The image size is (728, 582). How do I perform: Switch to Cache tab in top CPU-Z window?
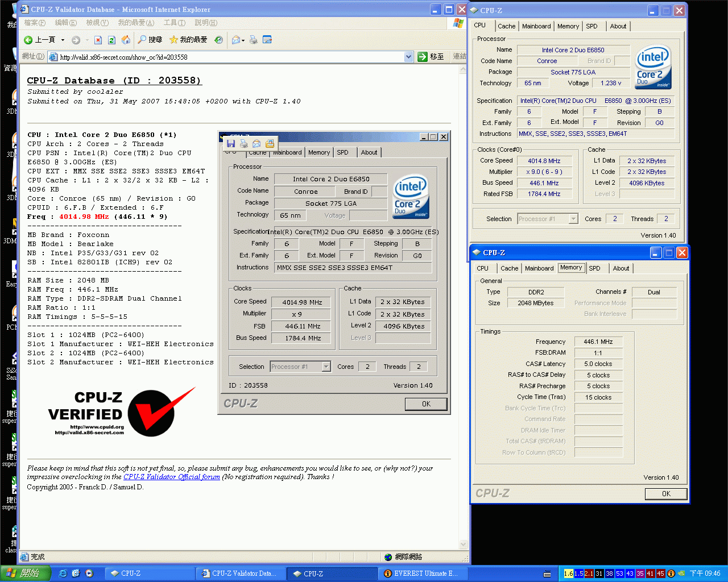coord(506,26)
